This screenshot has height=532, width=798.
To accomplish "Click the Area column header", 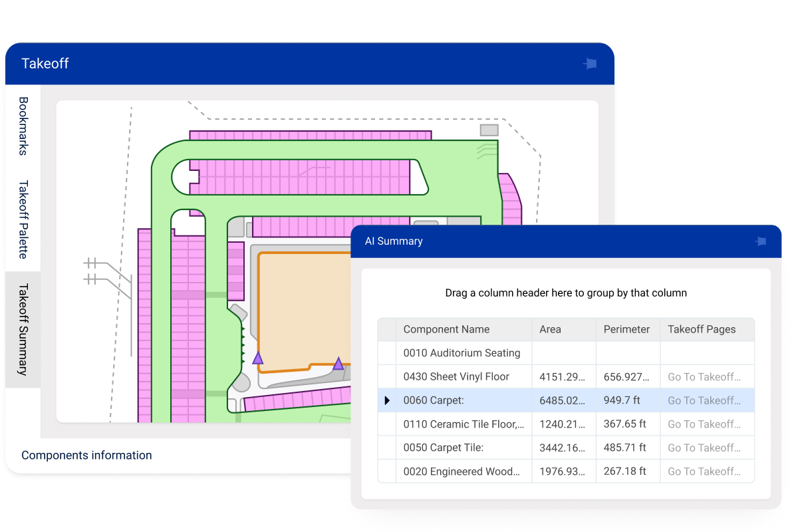I will [x=564, y=329].
